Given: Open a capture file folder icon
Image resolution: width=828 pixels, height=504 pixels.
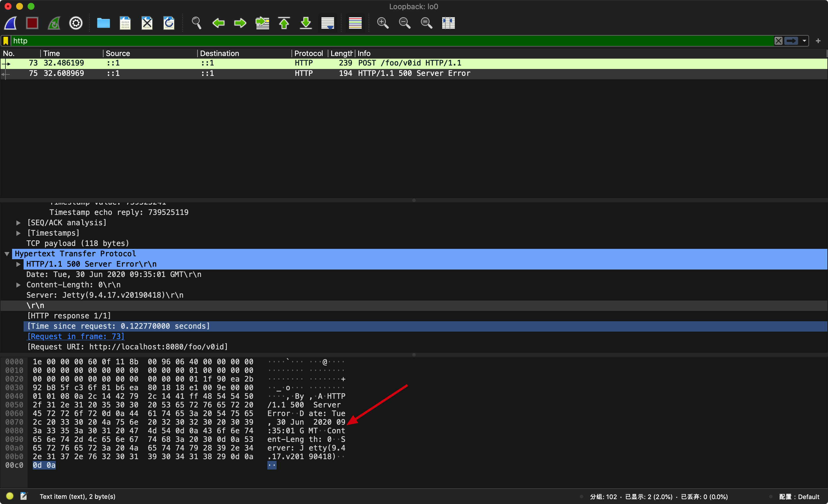Looking at the screenshot, I should click(x=103, y=23).
